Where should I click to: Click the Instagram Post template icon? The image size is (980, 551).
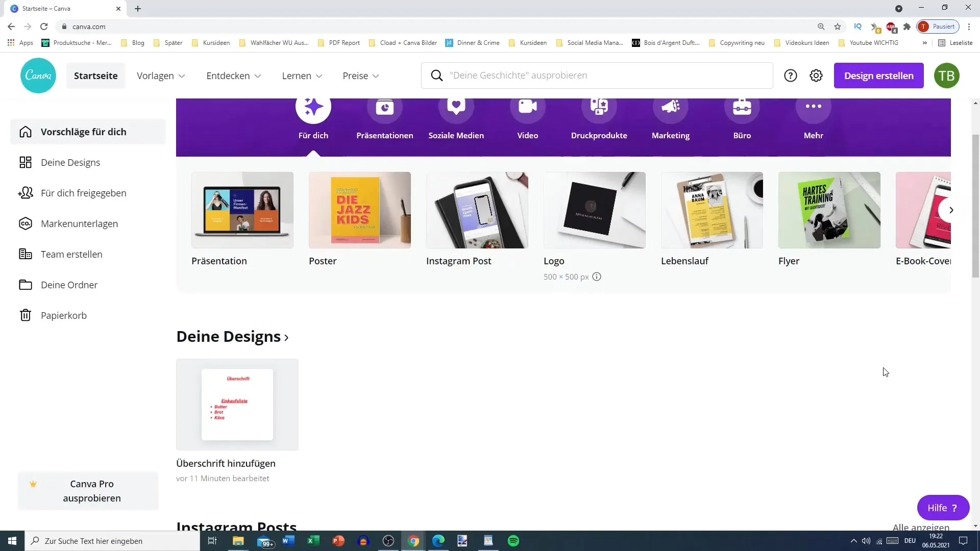(x=477, y=210)
